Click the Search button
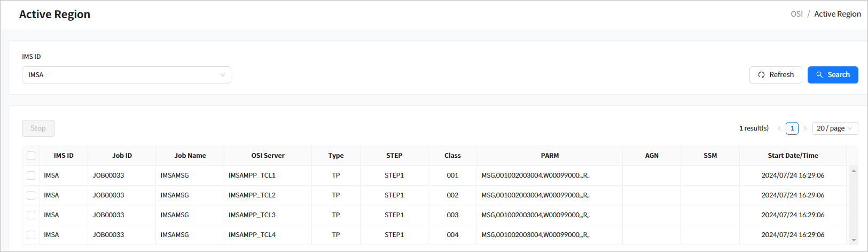 832,75
